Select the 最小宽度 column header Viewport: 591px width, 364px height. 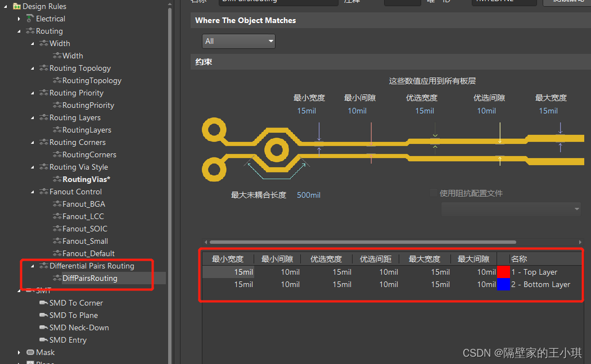pyautogui.click(x=228, y=259)
